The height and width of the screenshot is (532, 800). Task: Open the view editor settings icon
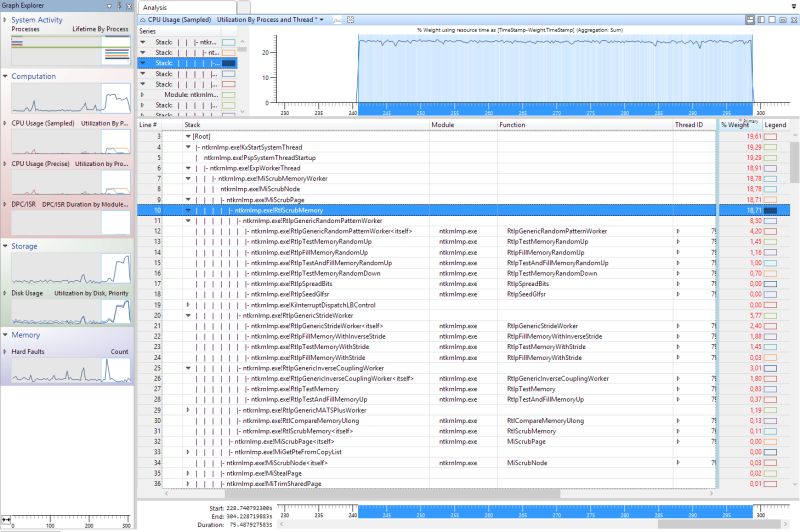[783, 20]
